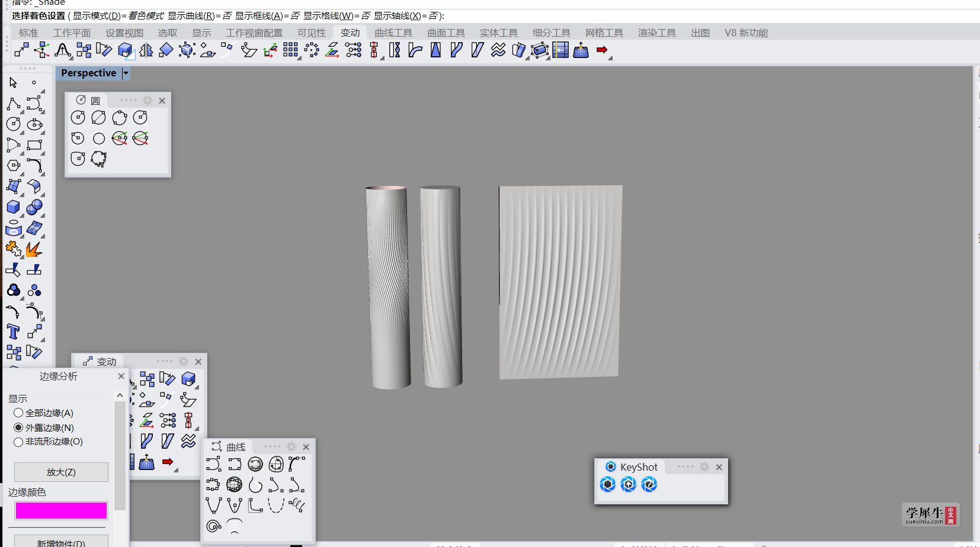
Task: Select the Bend tool icon
Action: pyautogui.click(x=415, y=50)
